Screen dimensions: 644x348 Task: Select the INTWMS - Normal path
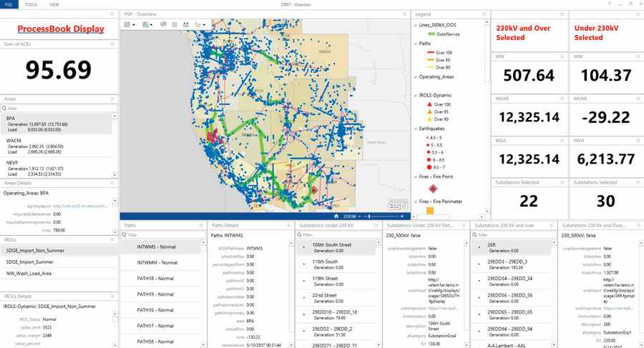coord(160,247)
